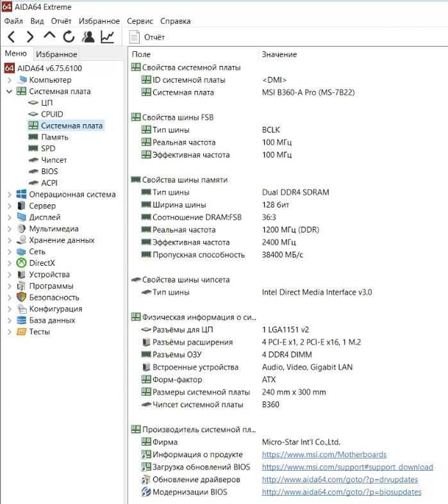
Task: Expand the Компьютер tree node
Action: coord(10,79)
